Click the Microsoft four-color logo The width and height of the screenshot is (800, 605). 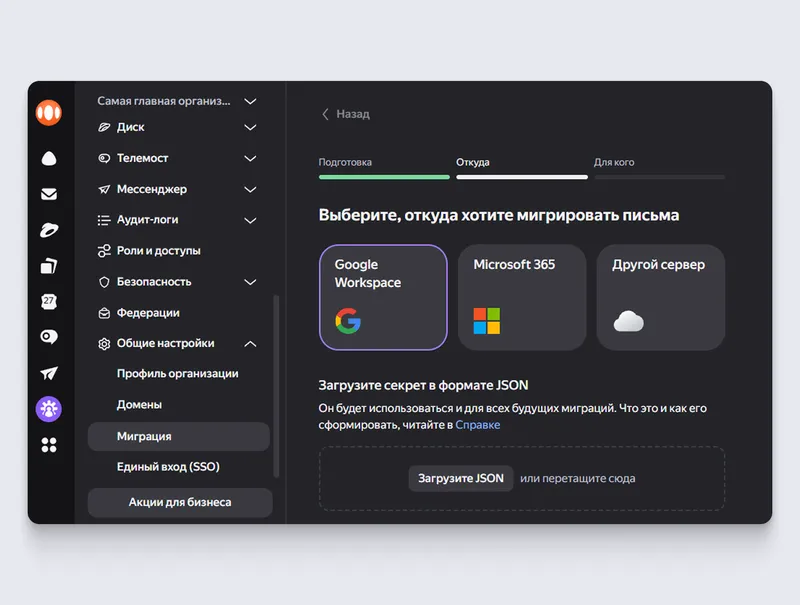point(487,321)
